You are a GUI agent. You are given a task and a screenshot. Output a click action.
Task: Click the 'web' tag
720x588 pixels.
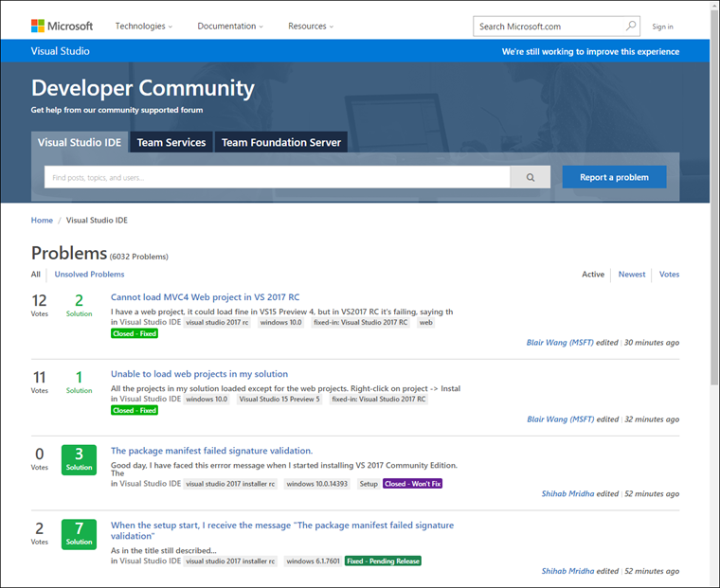(x=426, y=322)
